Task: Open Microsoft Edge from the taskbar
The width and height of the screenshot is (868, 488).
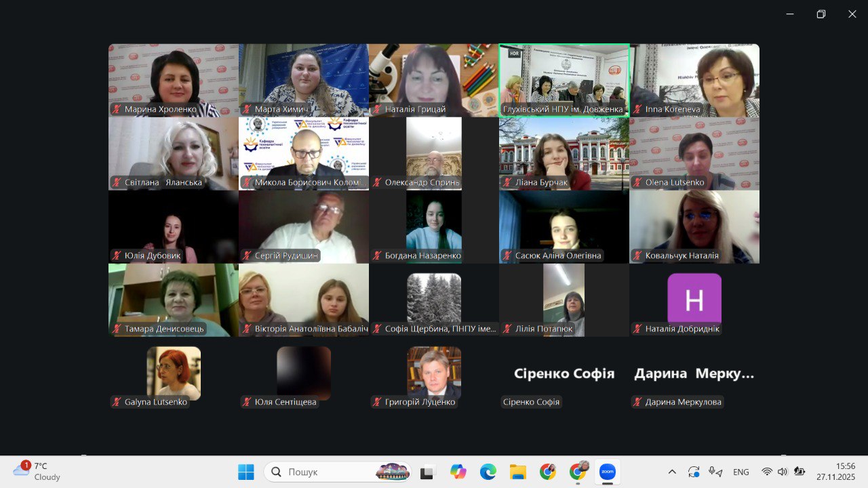Action: (488, 472)
